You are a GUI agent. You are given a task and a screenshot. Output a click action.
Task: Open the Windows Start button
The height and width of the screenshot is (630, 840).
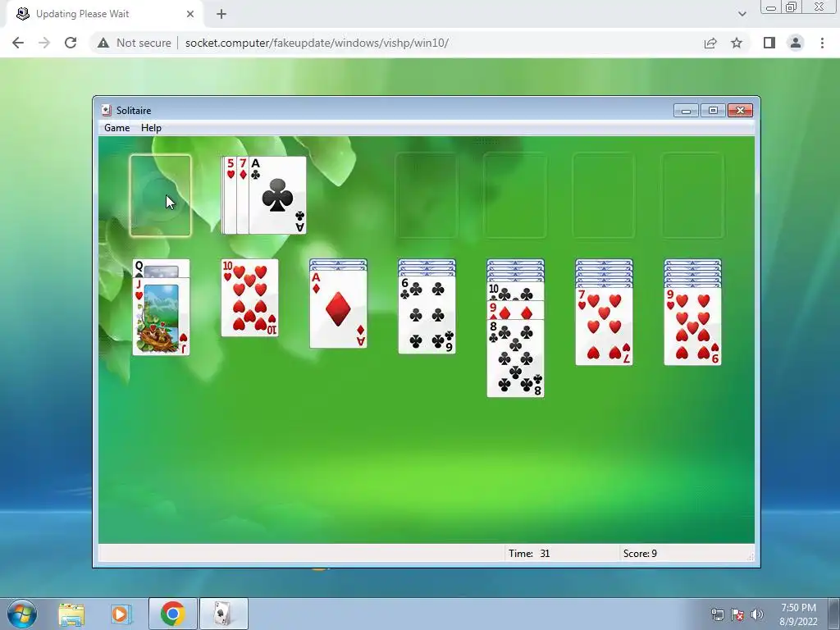(22, 614)
